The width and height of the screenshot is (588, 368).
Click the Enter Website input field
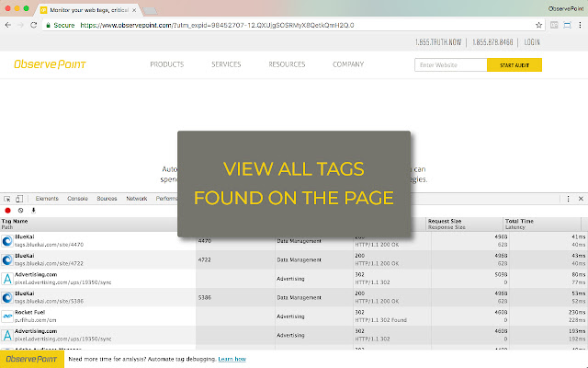(451, 65)
